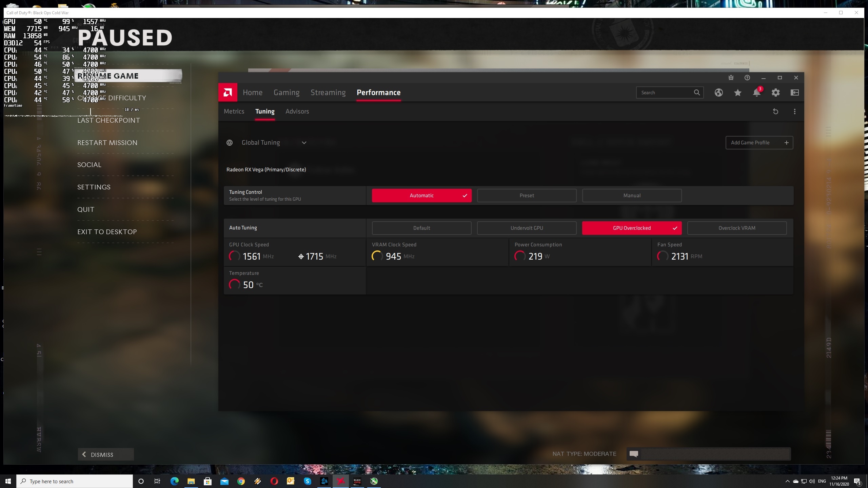Open notifications bell icon
The height and width of the screenshot is (488, 868).
pos(756,93)
